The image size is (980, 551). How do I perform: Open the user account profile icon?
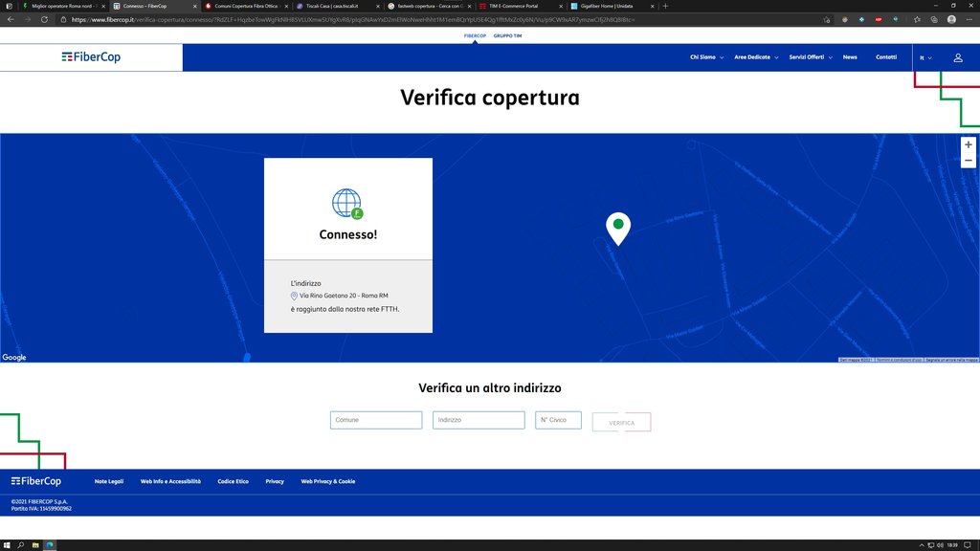click(x=958, y=57)
